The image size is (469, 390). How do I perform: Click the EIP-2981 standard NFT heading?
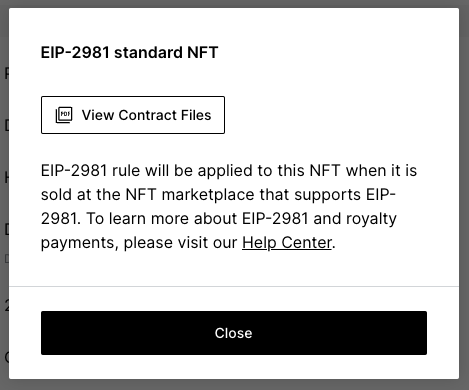(129, 52)
